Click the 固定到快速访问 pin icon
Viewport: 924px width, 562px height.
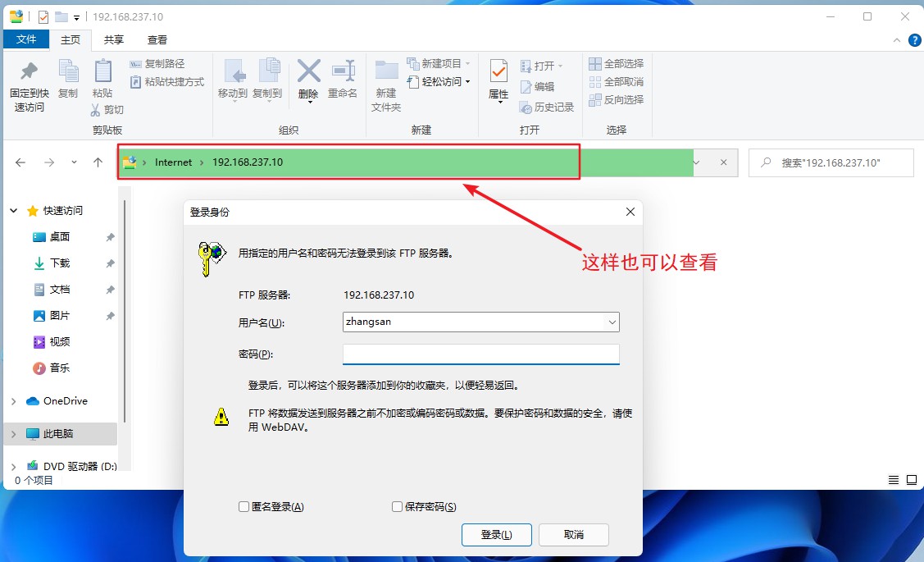tap(29, 71)
